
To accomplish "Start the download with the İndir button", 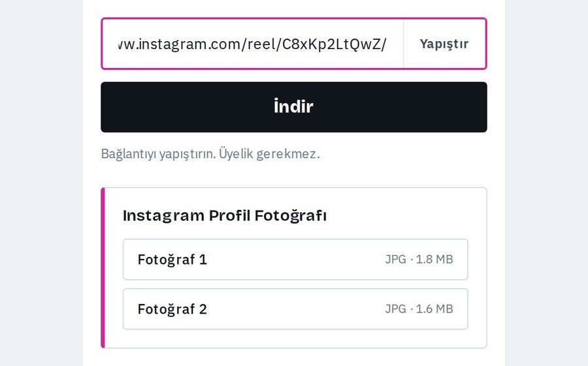I will point(293,107).
